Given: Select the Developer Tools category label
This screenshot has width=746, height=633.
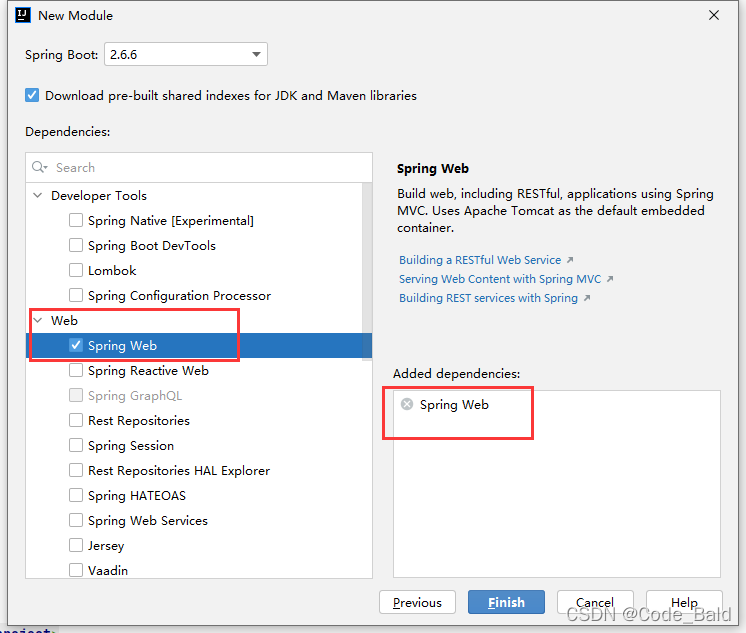Looking at the screenshot, I should click(x=99, y=196).
